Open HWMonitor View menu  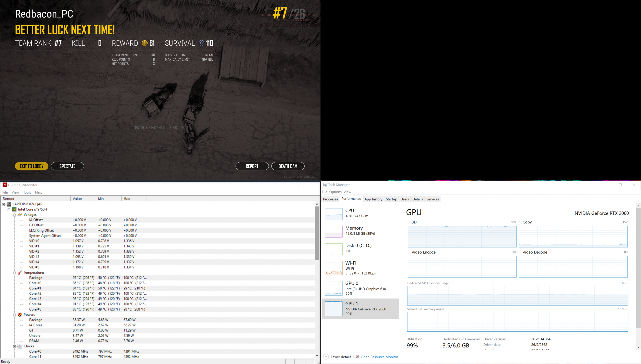coord(15,192)
